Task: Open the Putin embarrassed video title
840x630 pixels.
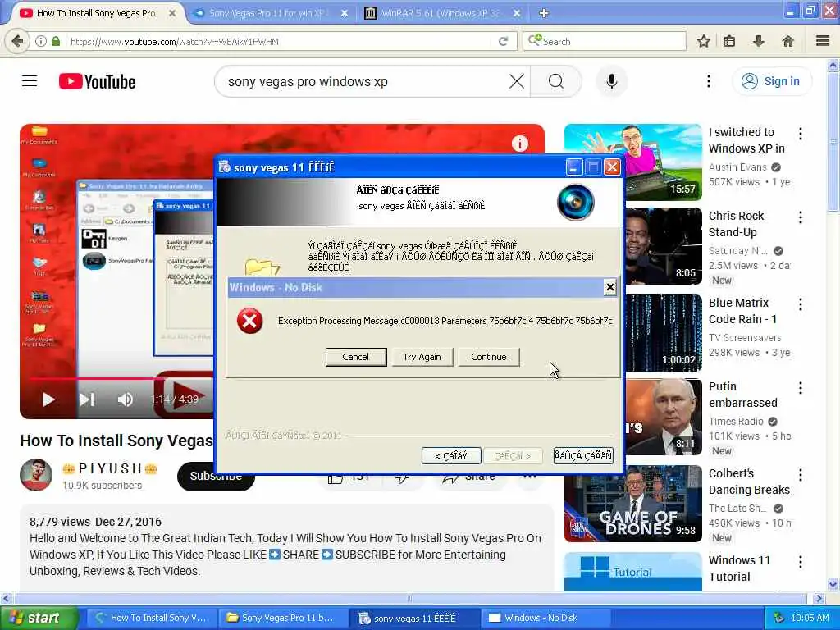Action: pyautogui.click(x=743, y=395)
